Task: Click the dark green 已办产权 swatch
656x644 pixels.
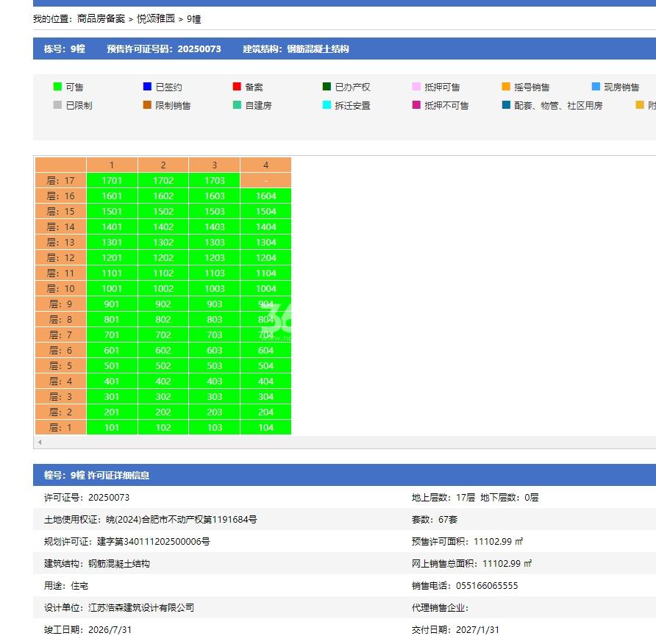Action: 327,87
